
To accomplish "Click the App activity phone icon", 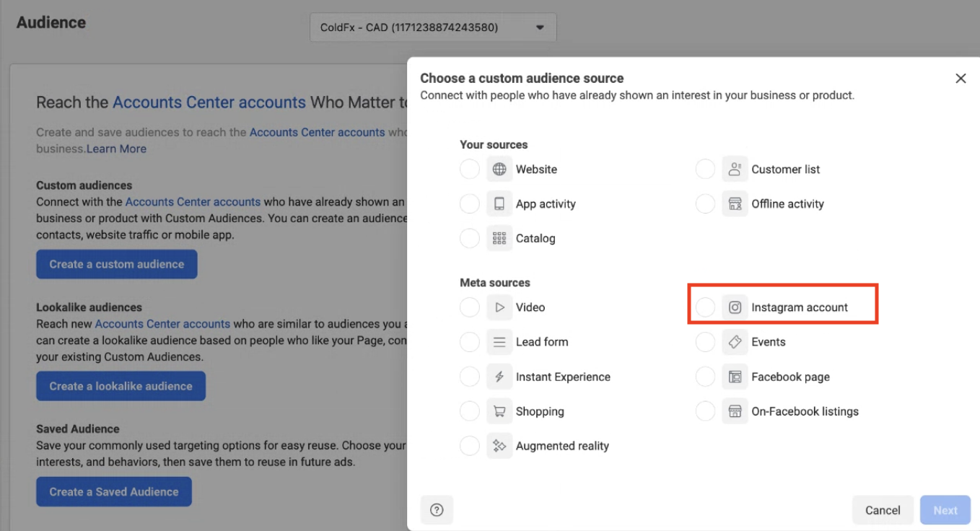I will (x=499, y=204).
